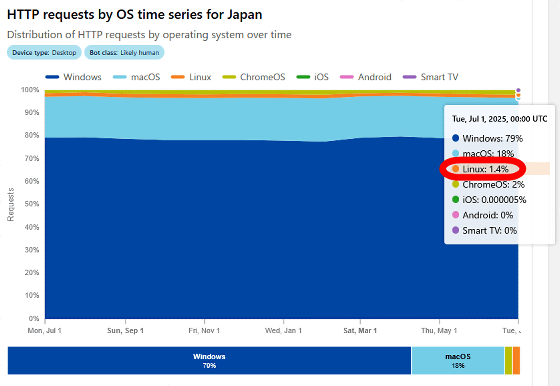The width and height of the screenshot is (560, 386).
Task: Select the macOS 18% segment in summary bar
Action: point(458,361)
